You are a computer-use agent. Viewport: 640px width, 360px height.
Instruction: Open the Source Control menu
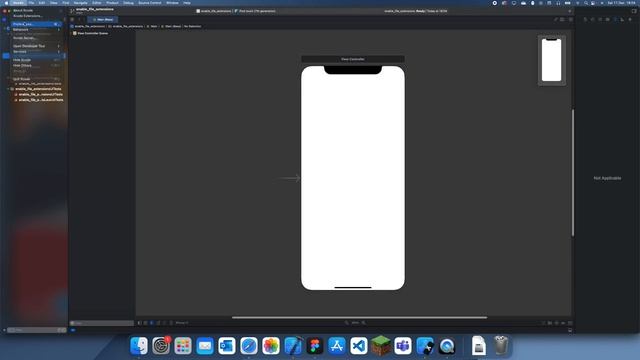point(150,3)
